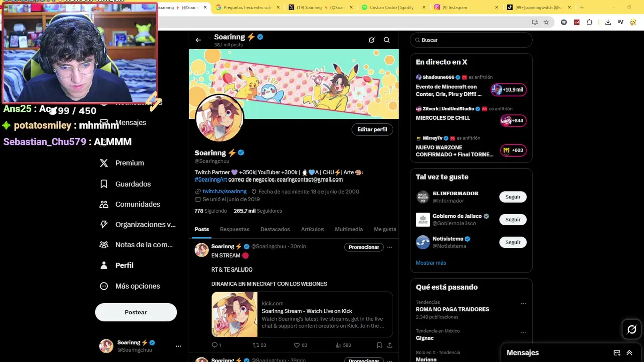Viewport: 644px width, 362px height.
Task: Click the Mostrar más link
Action: coord(431,263)
